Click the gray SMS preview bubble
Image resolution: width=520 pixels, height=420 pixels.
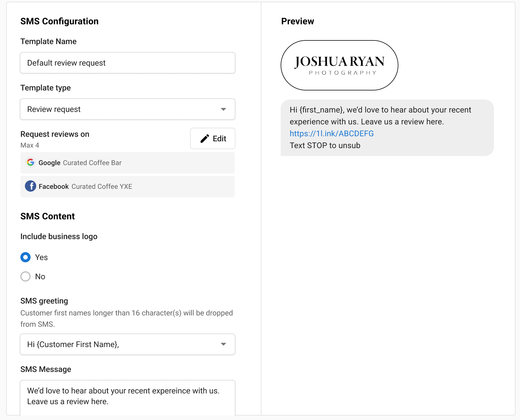pos(387,127)
